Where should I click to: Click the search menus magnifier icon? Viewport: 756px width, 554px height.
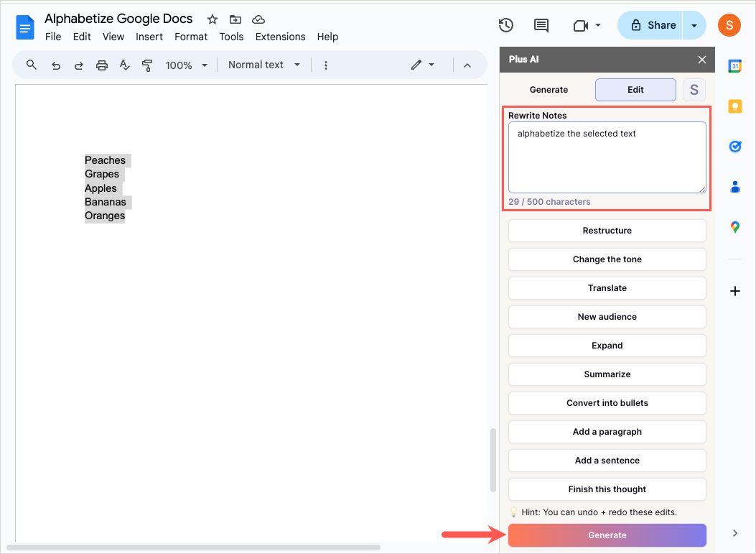click(32, 65)
